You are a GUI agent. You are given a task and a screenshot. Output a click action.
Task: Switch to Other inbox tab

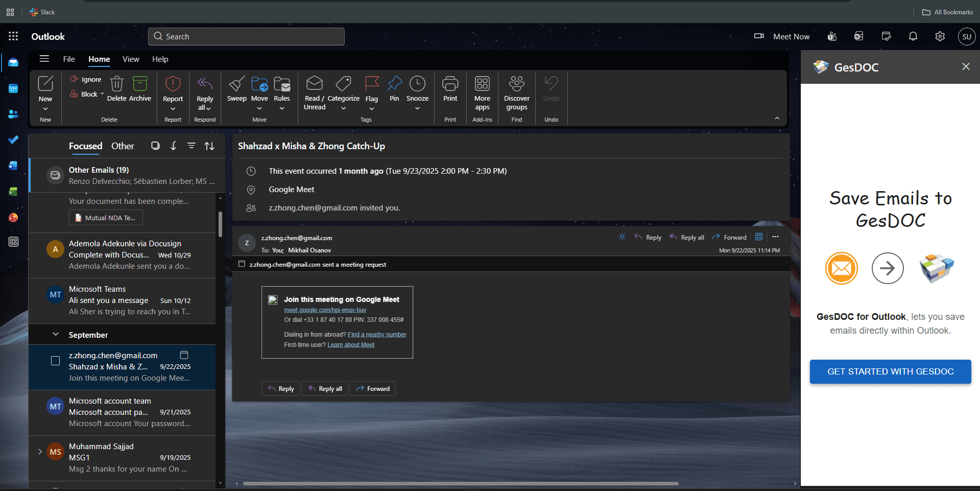click(x=123, y=146)
